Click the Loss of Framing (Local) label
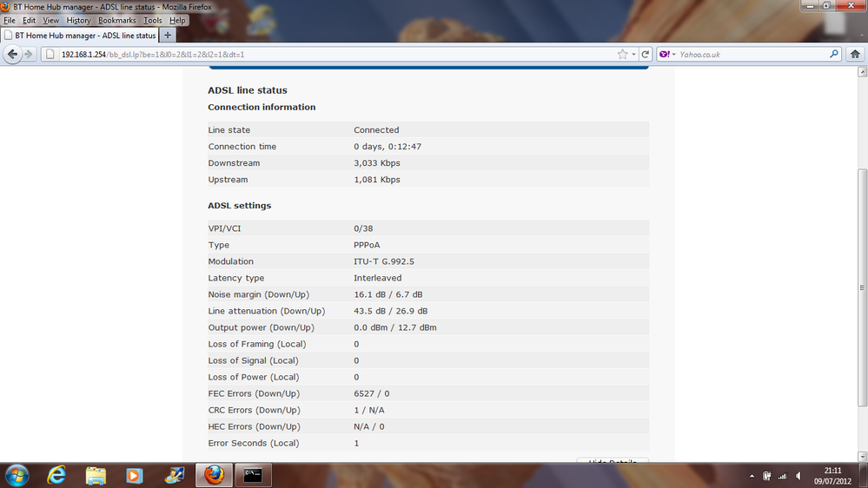 pos(257,344)
